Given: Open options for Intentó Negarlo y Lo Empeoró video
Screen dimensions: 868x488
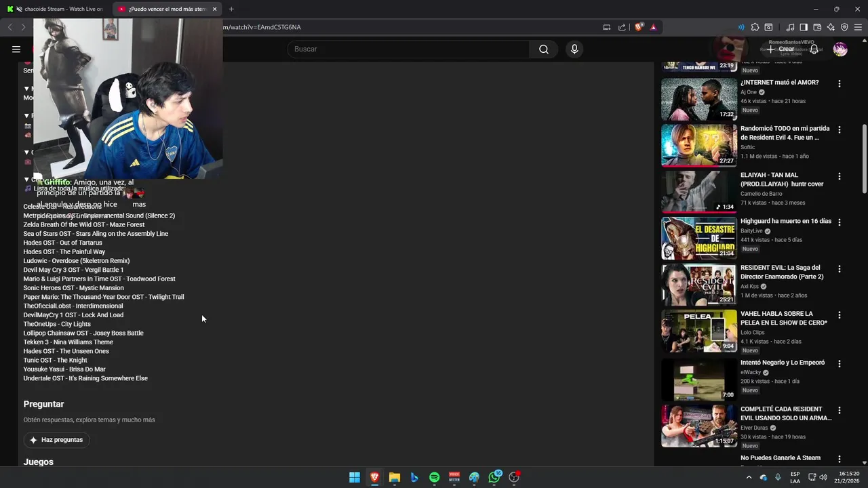Looking at the screenshot, I should click(x=840, y=363).
